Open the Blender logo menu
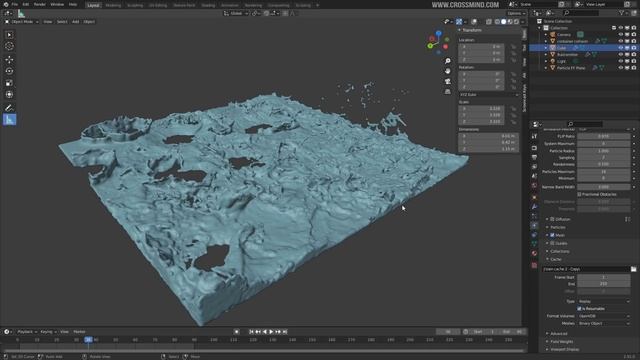Screen dimensions: 640x360 tap(6, 4)
